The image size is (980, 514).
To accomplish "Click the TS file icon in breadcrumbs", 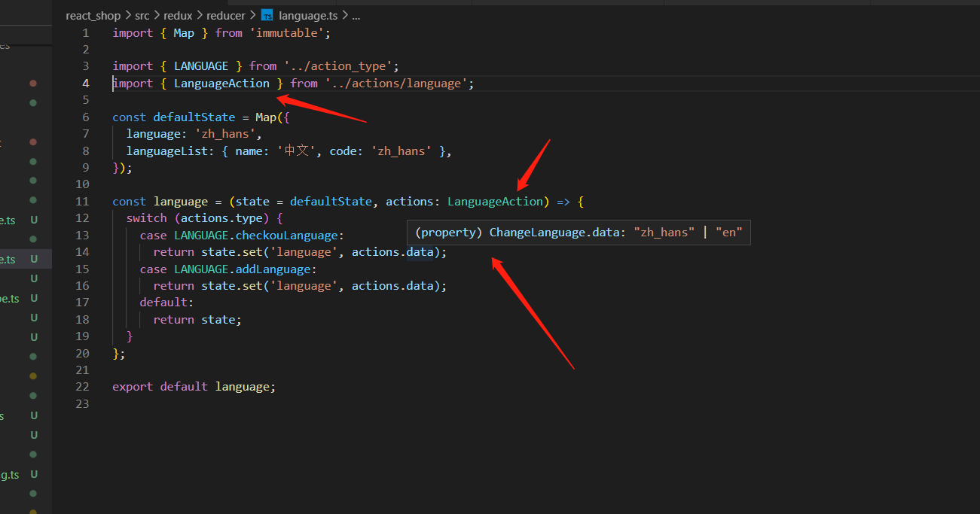I will (x=267, y=15).
